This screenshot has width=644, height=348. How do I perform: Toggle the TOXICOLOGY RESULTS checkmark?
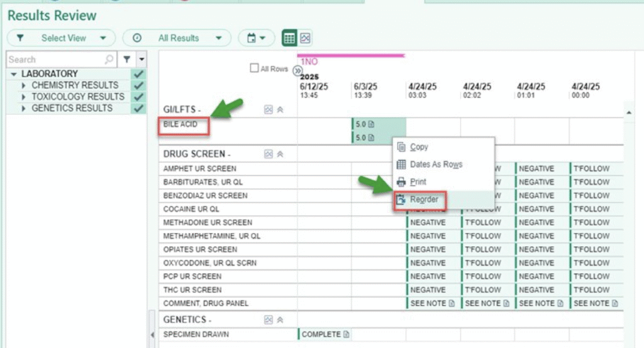139,97
